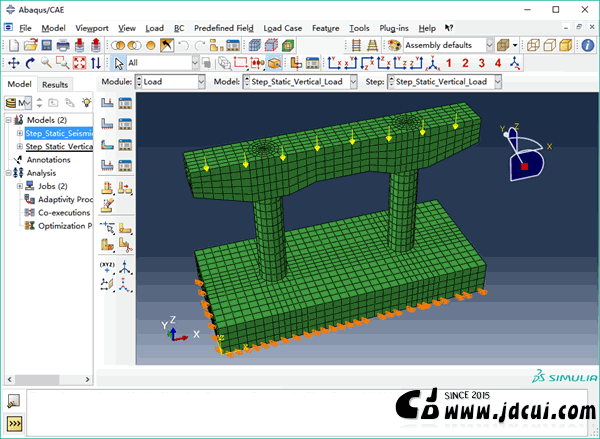Select the Magnify view tool
The width and height of the screenshot is (600, 439).
[46, 63]
